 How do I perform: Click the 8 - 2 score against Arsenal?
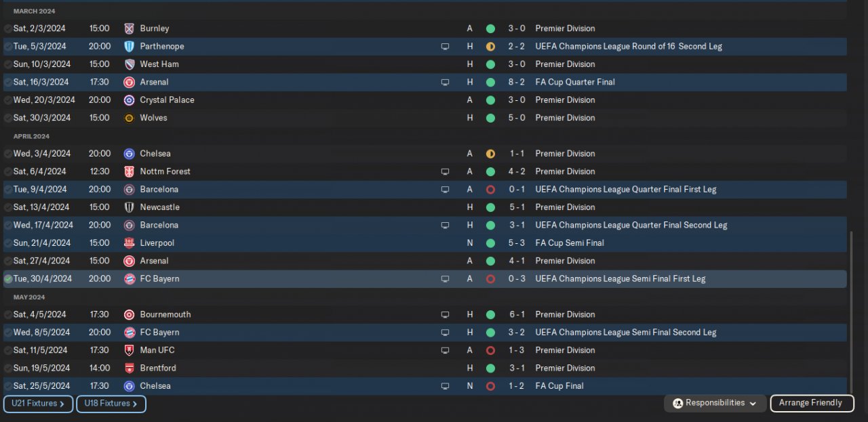(517, 82)
